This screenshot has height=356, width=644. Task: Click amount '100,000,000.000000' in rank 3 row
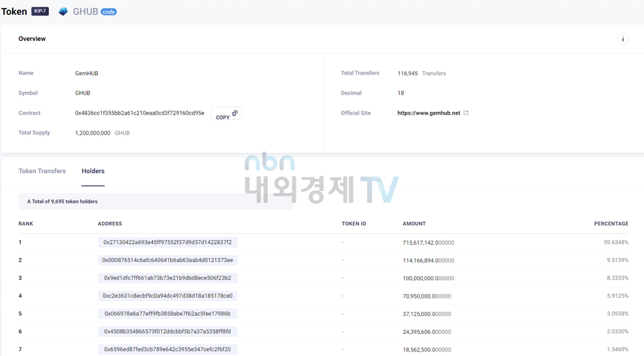click(x=429, y=278)
